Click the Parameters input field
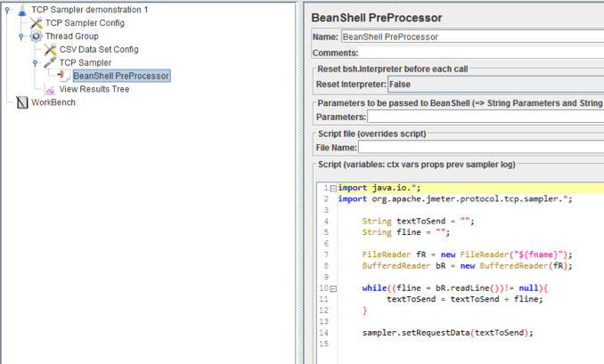The width and height of the screenshot is (604, 364). tap(486, 117)
